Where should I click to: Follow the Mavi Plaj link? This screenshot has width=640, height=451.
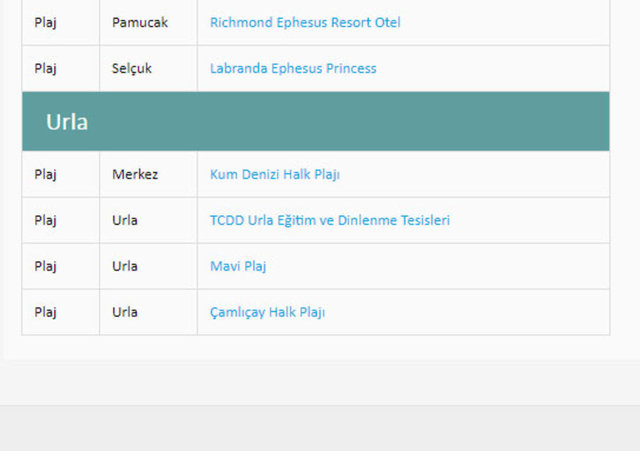[238, 266]
